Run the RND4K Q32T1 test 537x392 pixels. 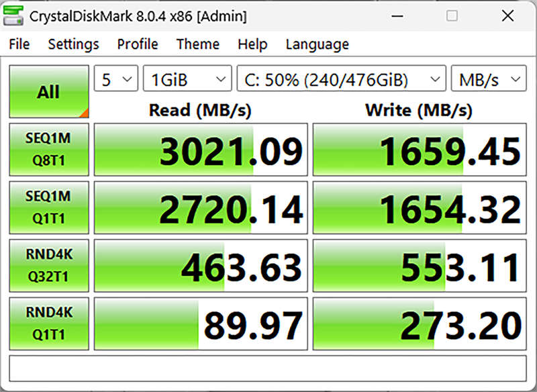point(49,266)
